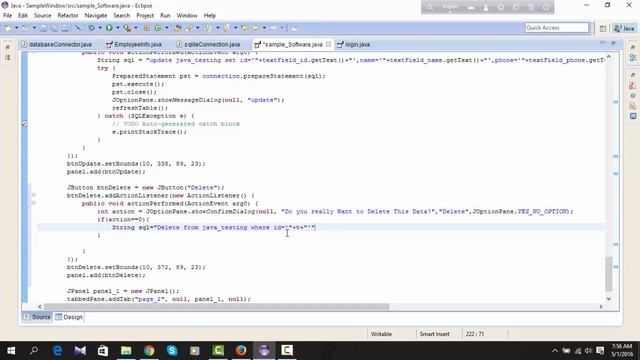Image resolution: width=640 pixels, height=360 pixels.
Task: Click the Quick Access search field
Action: 557,27
